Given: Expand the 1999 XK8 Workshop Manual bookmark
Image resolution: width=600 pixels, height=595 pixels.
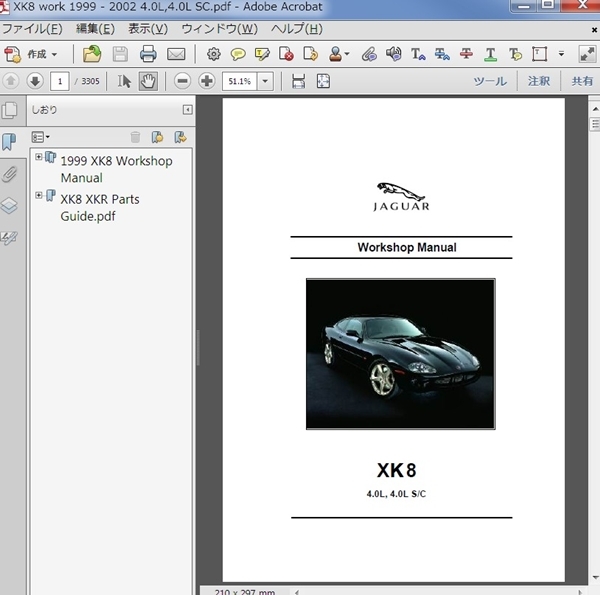Looking at the screenshot, I should [39, 157].
